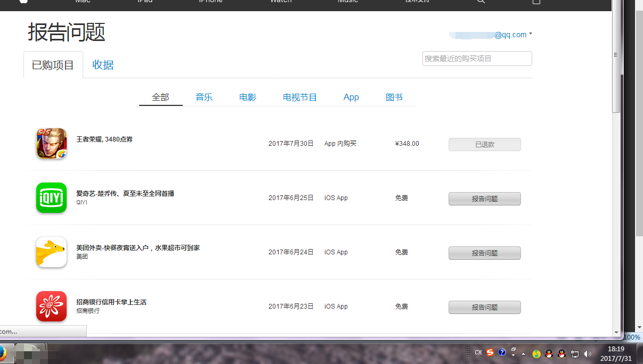
Task: Click the 爱奇艺-楚乔传、夏至未至全网首播 title
Action: click(125, 194)
